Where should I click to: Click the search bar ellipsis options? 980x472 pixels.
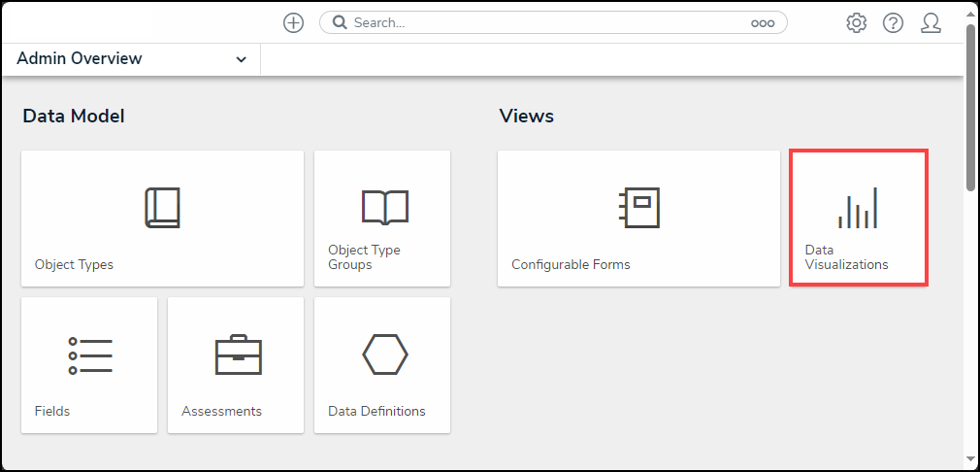click(x=763, y=23)
